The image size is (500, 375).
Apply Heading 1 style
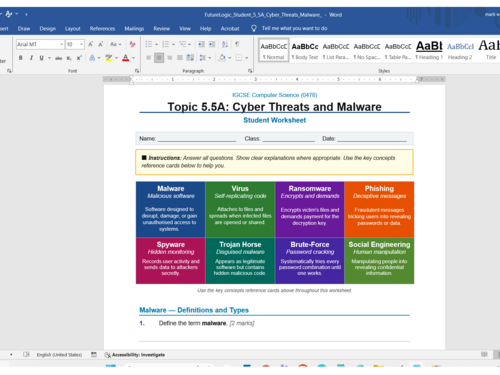429,50
